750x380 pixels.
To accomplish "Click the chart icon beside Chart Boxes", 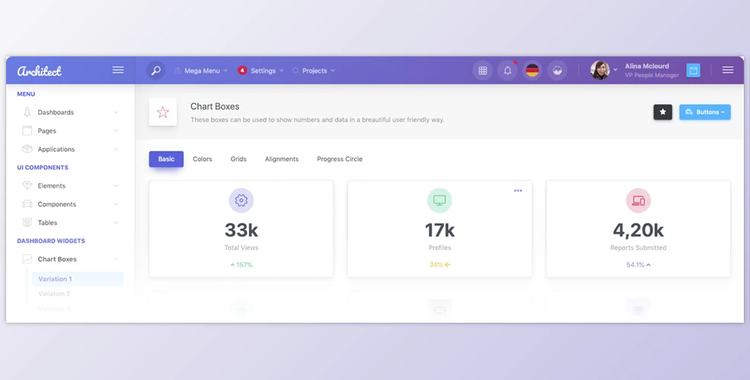I will (x=27, y=259).
